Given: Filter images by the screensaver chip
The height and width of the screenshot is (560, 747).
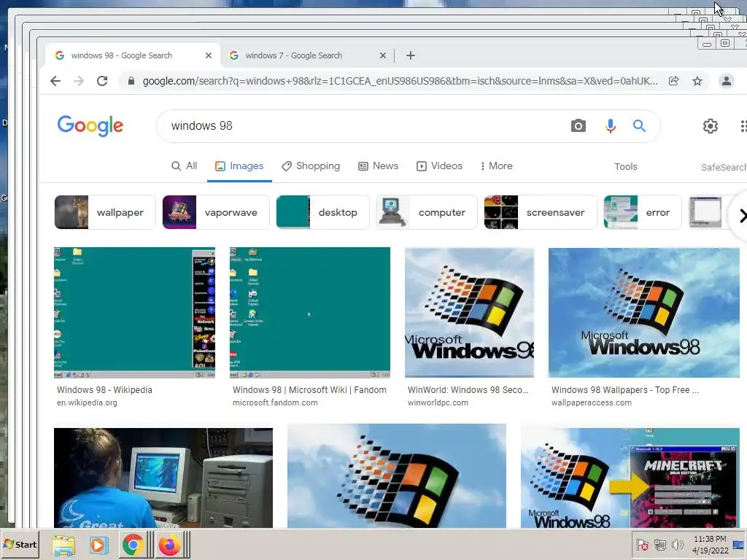Looking at the screenshot, I should (541, 212).
